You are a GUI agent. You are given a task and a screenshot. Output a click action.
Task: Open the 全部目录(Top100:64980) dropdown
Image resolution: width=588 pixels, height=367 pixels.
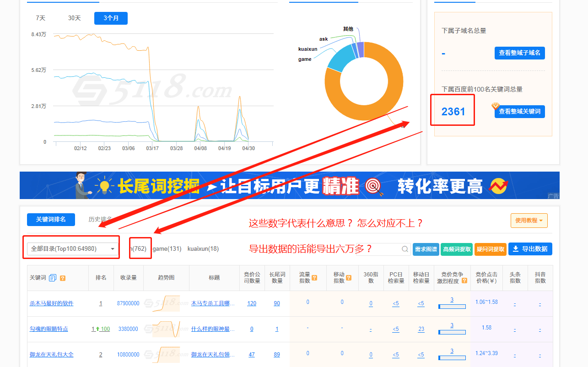point(73,249)
